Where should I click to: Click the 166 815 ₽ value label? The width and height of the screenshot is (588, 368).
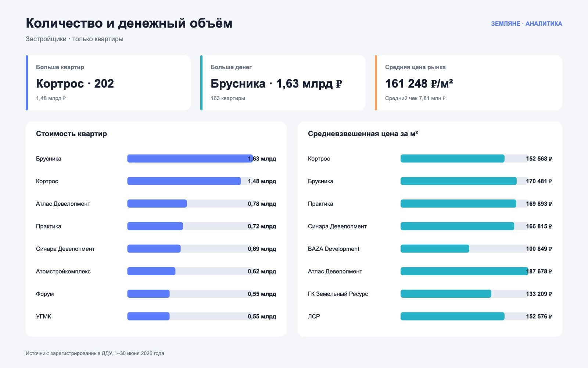click(x=539, y=226)
